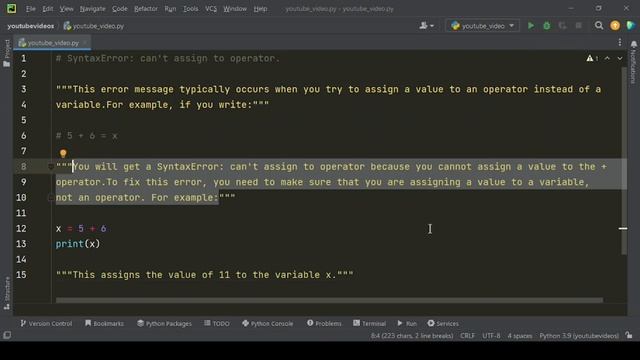Viewport: 640px width, 360px height.
Task: Change the 4 spaces indent setting
Action: [520, 336]
